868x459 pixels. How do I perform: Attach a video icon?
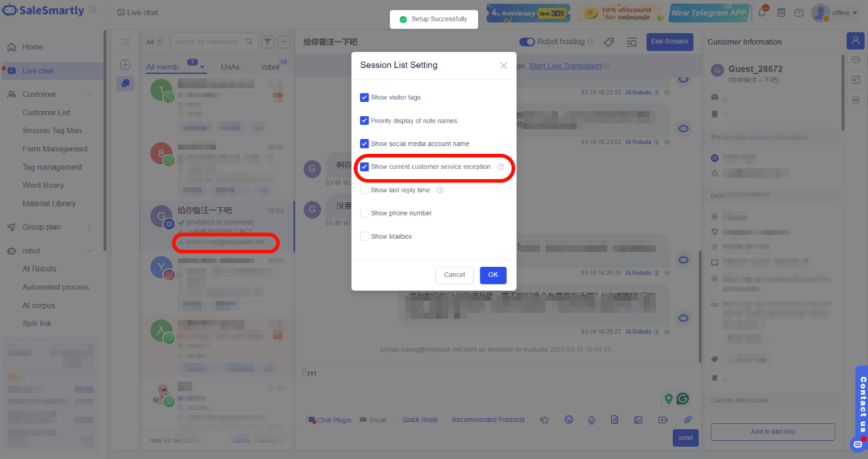pyautogui.click(x=663, y=420)
